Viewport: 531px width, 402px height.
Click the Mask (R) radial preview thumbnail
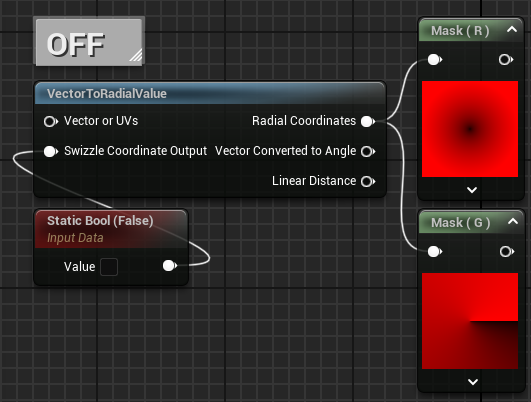[470, 129]
